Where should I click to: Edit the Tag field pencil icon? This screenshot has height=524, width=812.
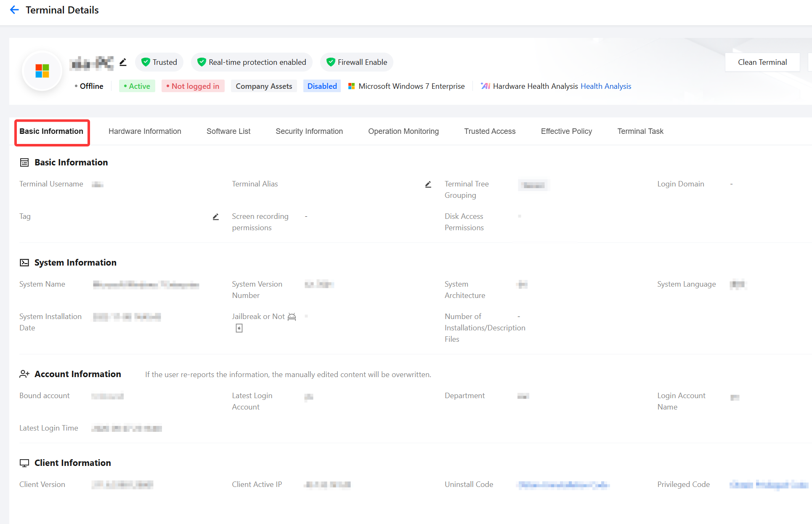click(x=215, y=217)
